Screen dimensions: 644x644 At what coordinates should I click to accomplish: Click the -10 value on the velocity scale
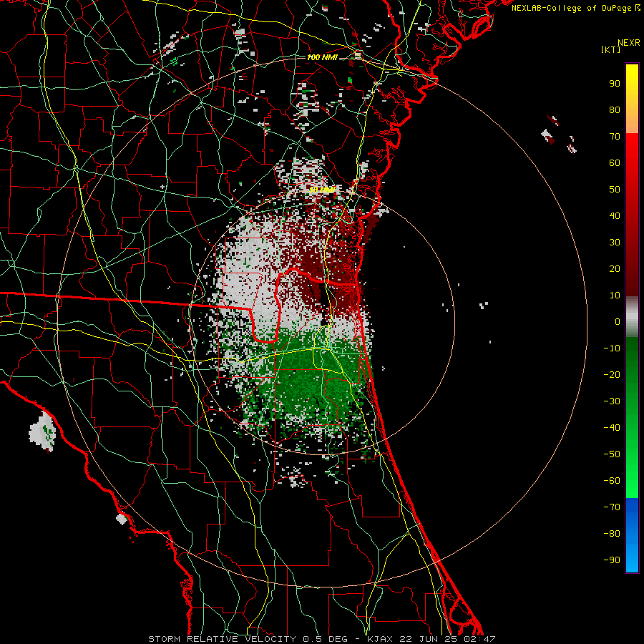tap(612, 348)
